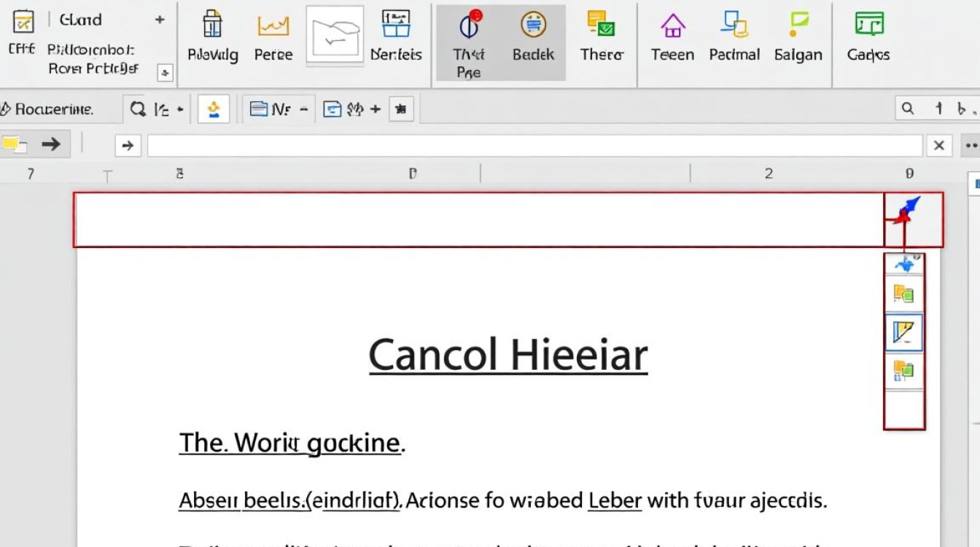Click the underlined word Leber in the paragraph
This screenshot has width=980, height=547.
pos(615,500)
